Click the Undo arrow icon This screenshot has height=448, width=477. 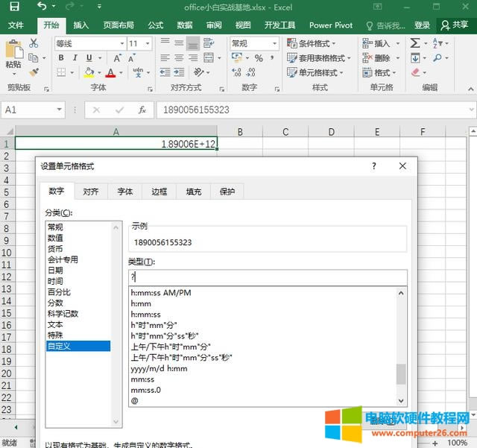click(40, 7)
